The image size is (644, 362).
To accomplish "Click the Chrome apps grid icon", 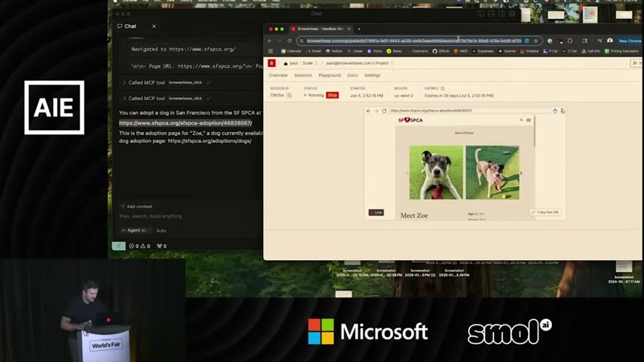I will point(270,52).
